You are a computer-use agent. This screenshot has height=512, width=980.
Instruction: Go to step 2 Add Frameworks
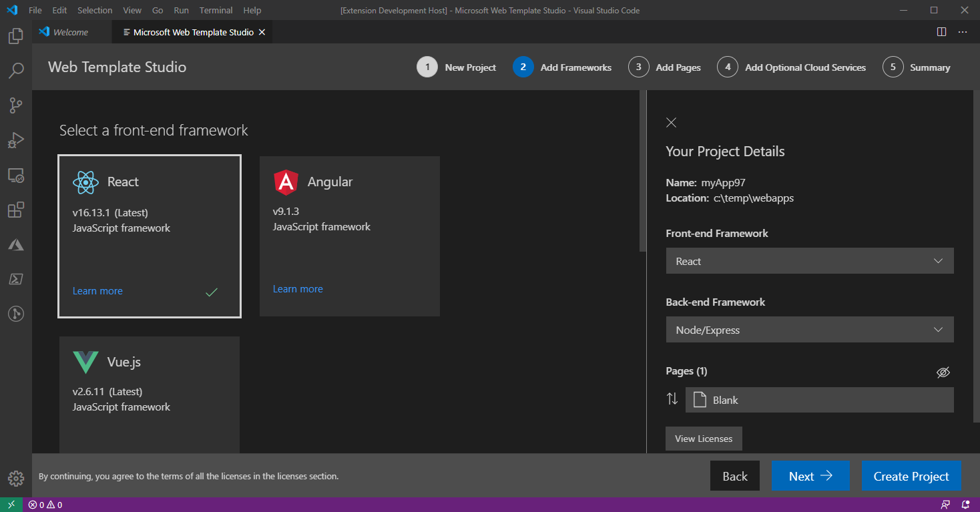pyautogui.click(x=562, y=67)
